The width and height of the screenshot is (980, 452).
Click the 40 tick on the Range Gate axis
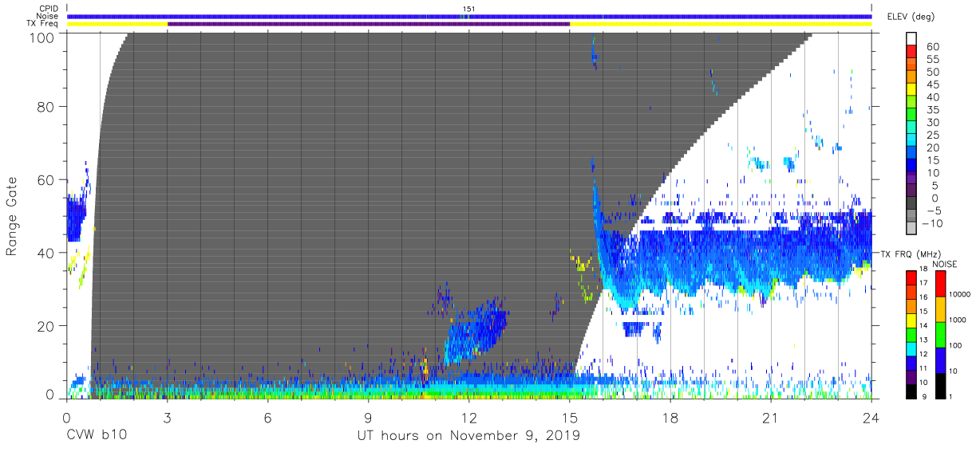click(47, 253)
